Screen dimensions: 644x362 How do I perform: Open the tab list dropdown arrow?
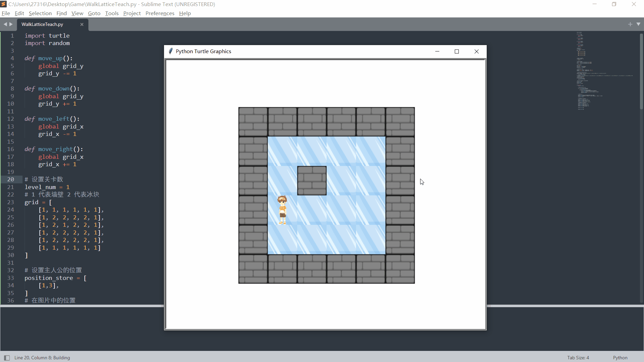(x=638, y=24)
